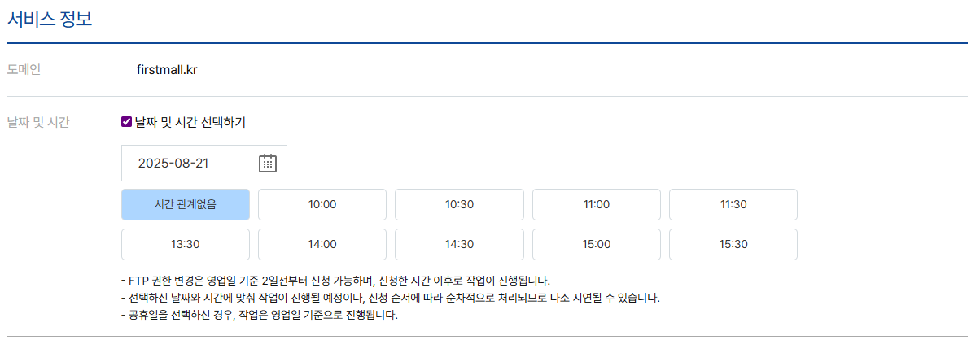Uncheck the 날짜 및 시간 선택하기 checkbox

[x=126, y=122]
